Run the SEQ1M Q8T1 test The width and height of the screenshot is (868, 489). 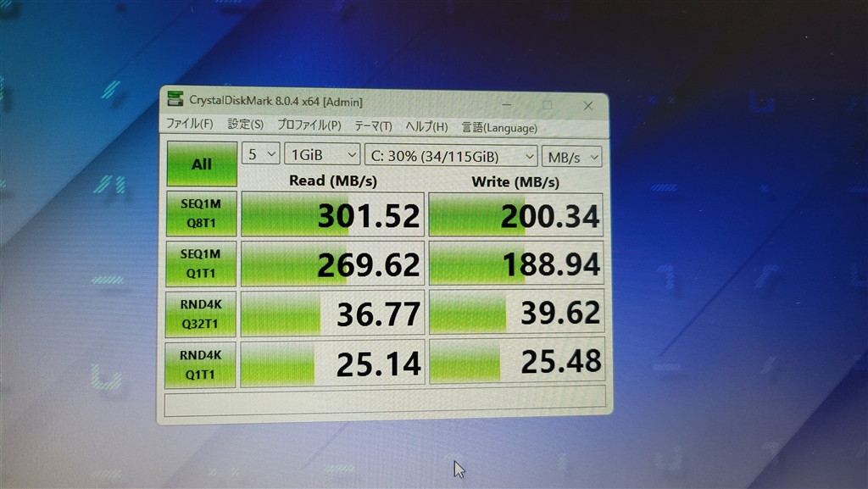(201, 214)
